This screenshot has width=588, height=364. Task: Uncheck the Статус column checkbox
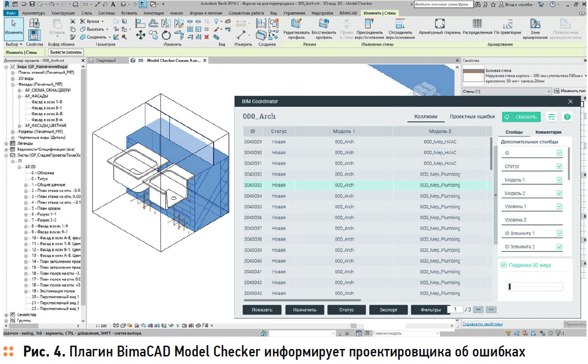559,166
